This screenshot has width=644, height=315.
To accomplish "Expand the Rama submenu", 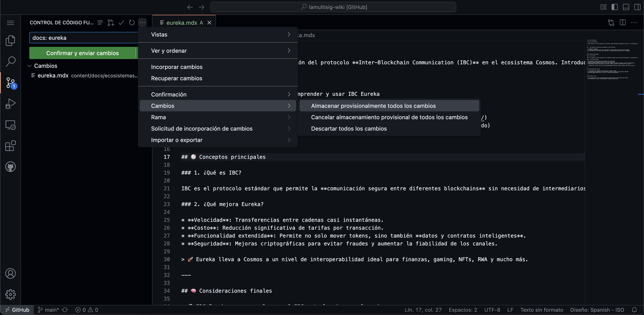I will [x=218, y=117].
